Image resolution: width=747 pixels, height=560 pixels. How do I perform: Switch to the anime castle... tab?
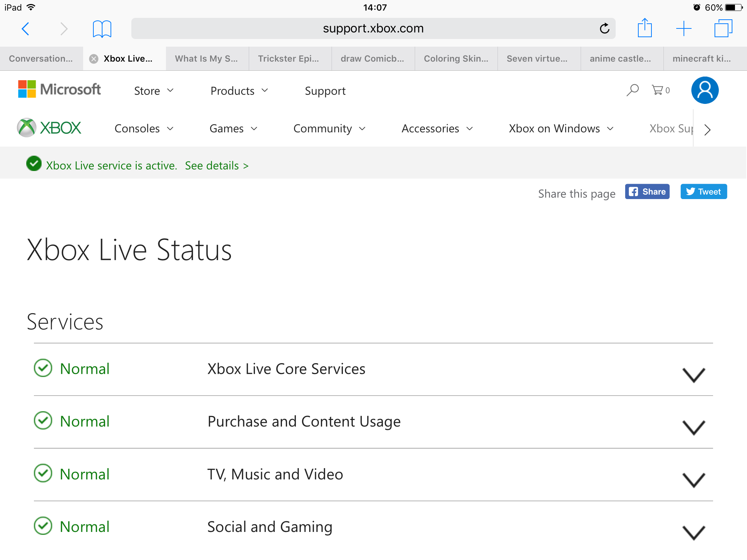coord(622,59)
